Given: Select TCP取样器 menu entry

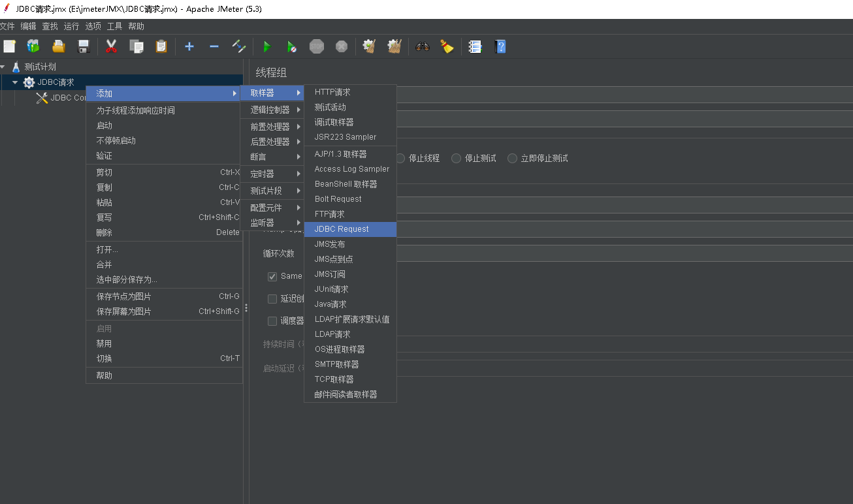Looking at the screenshot, I should (350, 379).
